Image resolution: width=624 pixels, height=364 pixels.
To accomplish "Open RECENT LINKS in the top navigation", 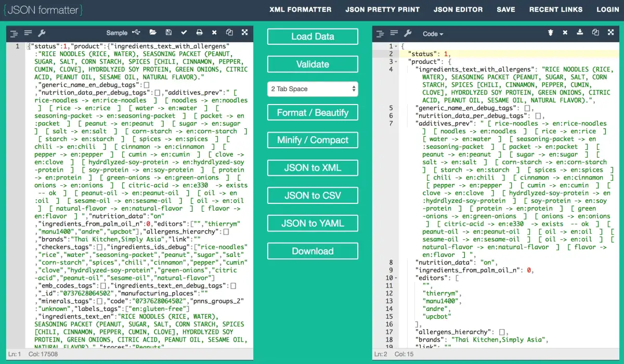I will coord(555,9).
